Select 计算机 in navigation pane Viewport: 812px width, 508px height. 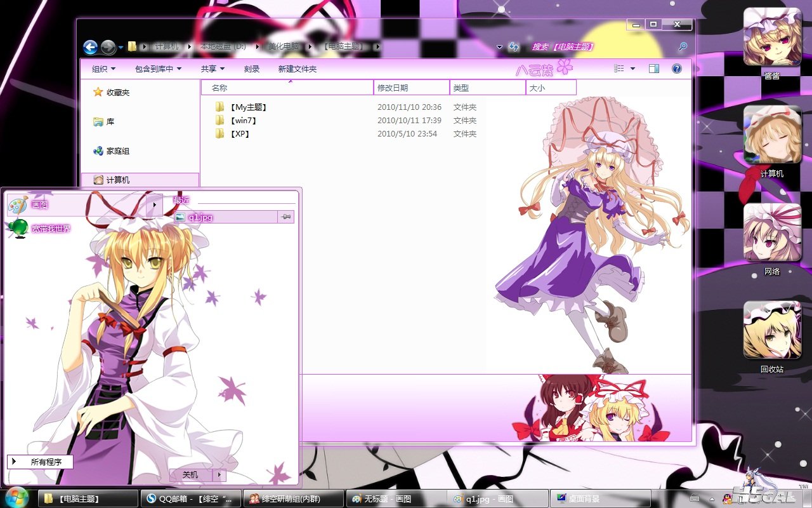coord(140,180)
